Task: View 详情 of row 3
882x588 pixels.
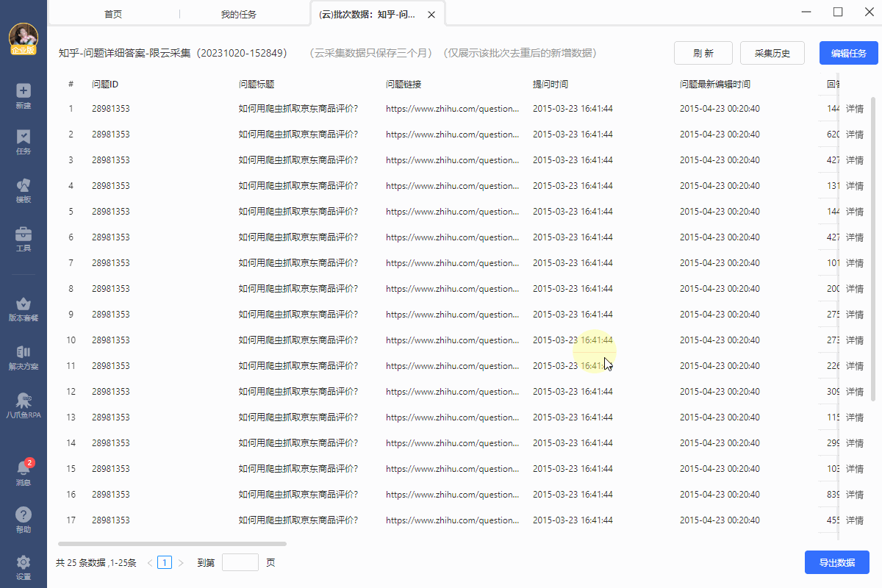Action: [855, 160]
